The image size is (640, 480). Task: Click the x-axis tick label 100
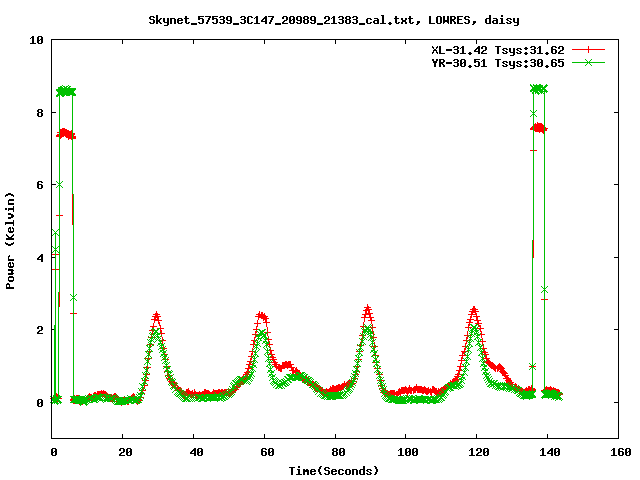408,452
